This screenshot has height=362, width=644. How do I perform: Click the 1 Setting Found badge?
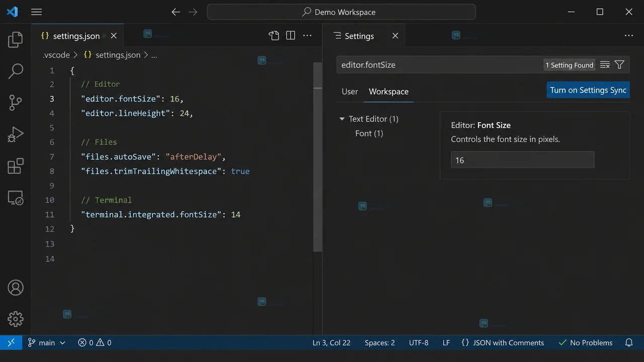570,65
